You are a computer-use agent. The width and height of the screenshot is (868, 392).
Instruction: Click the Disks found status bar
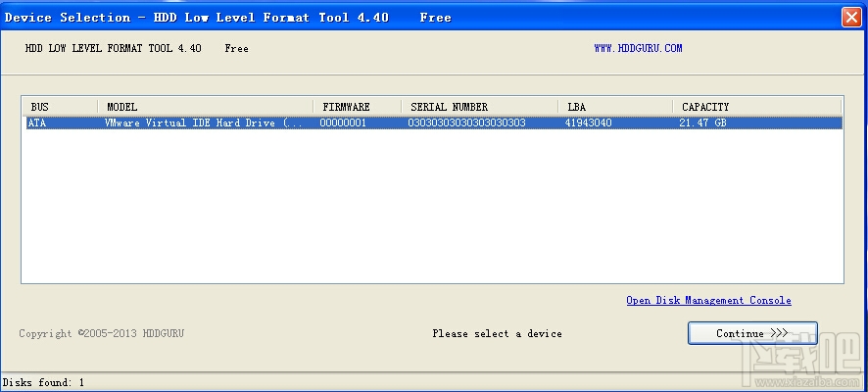(x=44, y=382)
